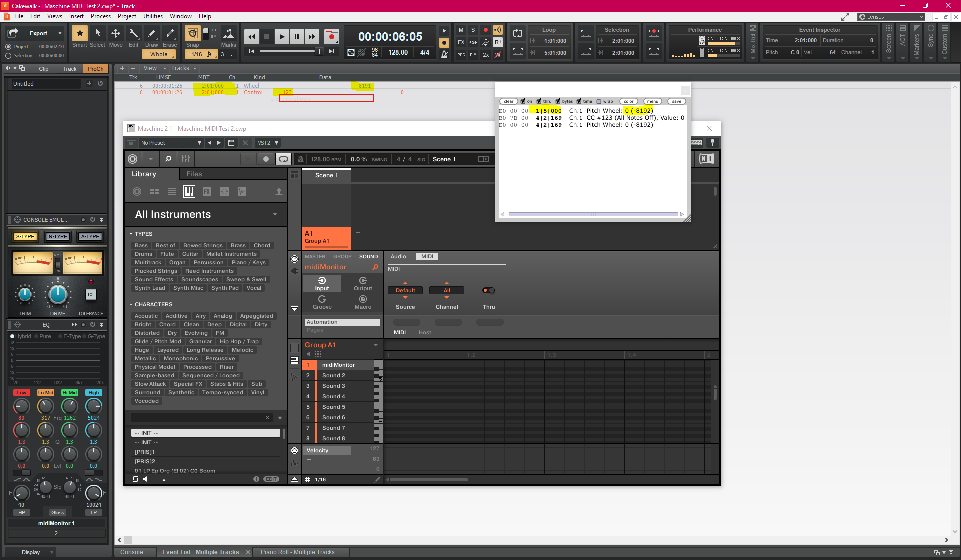
Task: Select the Instruments keyboard icon in Library
Action: [x=189, y=192]
